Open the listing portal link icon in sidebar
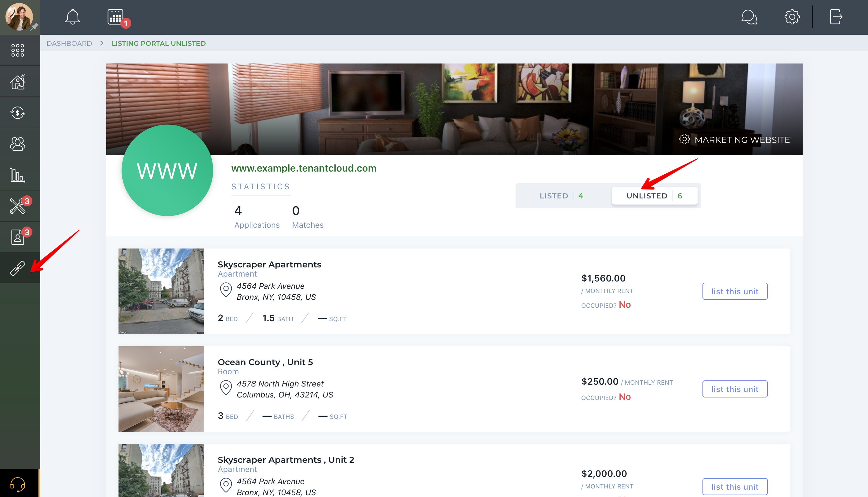 pos(18,268)
